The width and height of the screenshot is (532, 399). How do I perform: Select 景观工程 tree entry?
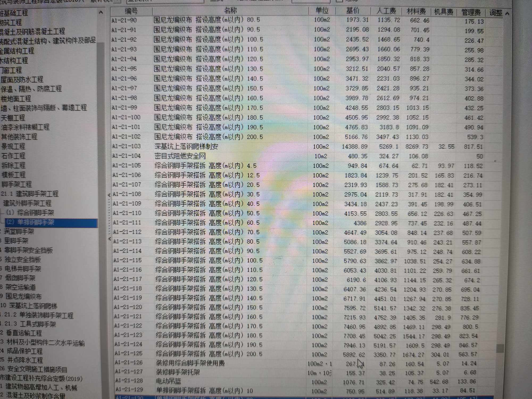tap(13, 146)
